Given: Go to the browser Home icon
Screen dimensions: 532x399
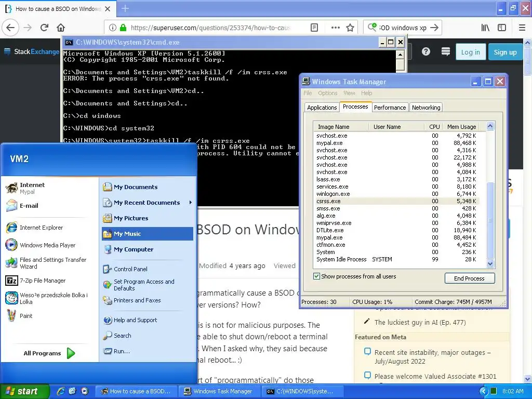Looking at the screenshot, I should [61, 28].
